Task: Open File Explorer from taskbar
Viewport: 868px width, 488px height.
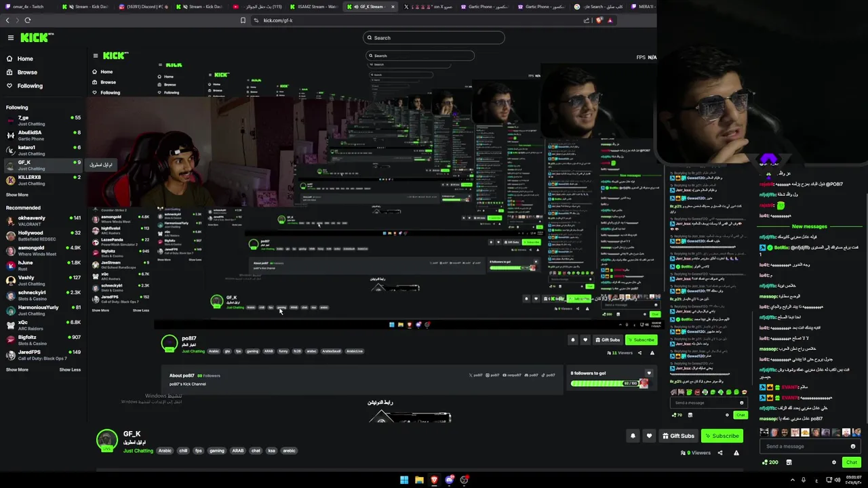Action: (x=419, y=480)
